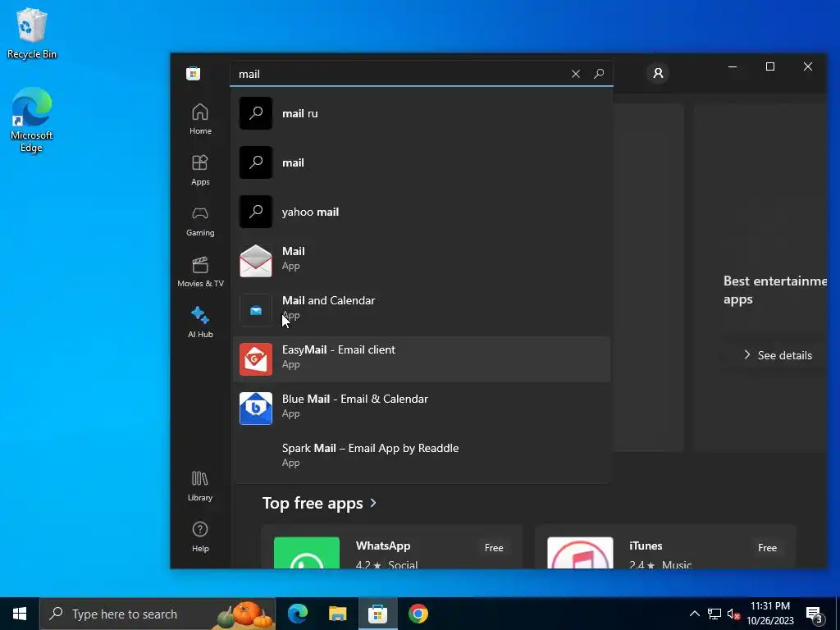Image resolution: width=840 pixels, height=630 pixels.
Task: Launch Google Chrome from the taskbar
Action: [x=418, y=614]
